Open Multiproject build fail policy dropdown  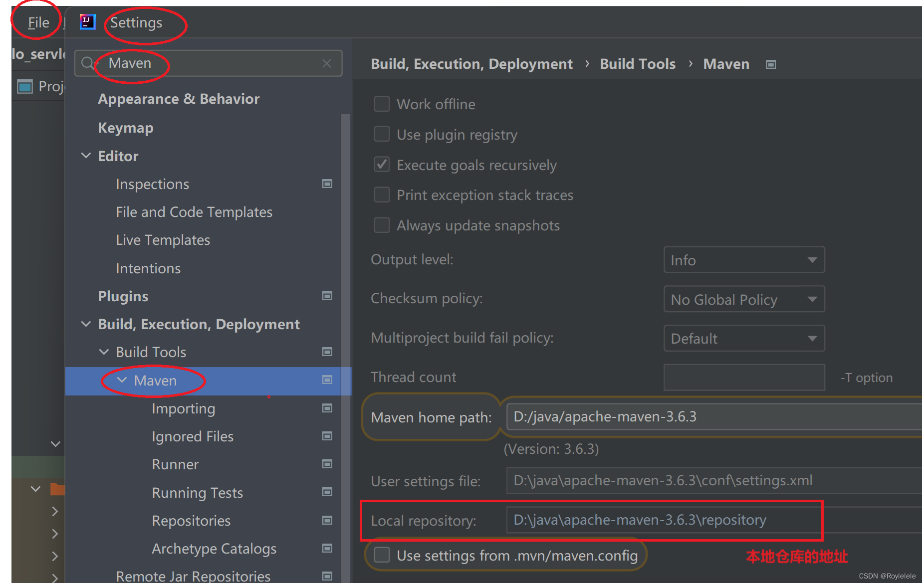click(744, 339)
